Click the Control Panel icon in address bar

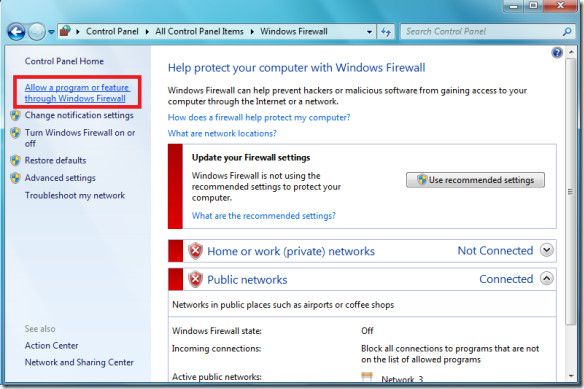(x=65, y=31)
